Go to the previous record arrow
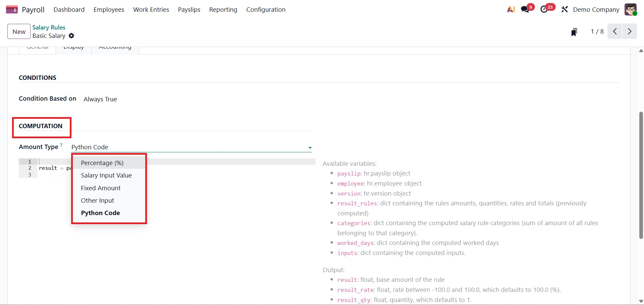This screenshot has width=644, height=305. tap(615, 32)
